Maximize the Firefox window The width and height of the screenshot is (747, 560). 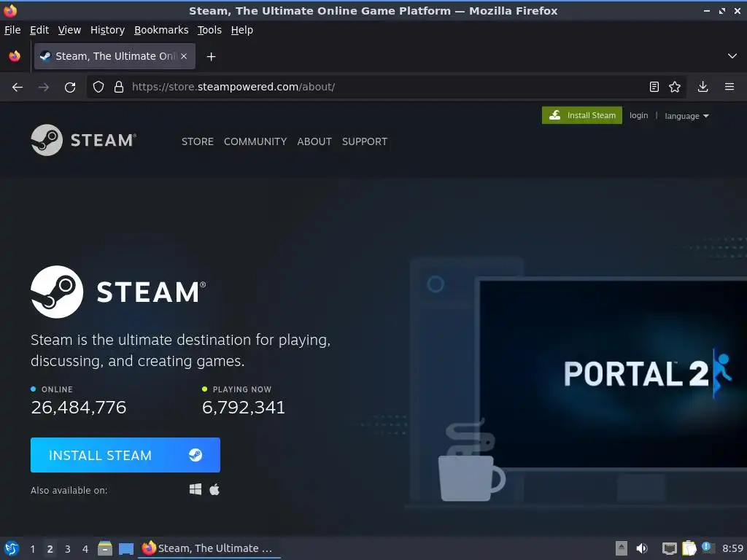point(722,10)
